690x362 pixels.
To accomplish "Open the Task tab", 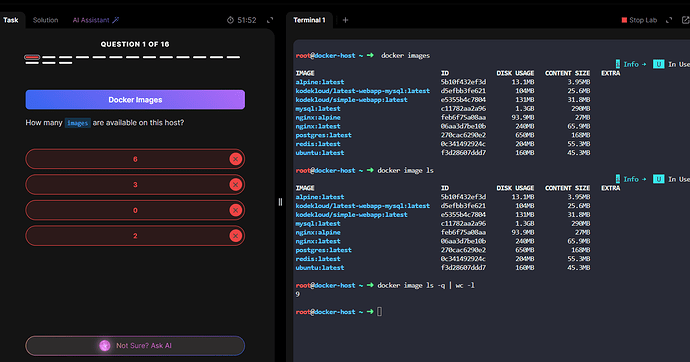I will (11, 20).
